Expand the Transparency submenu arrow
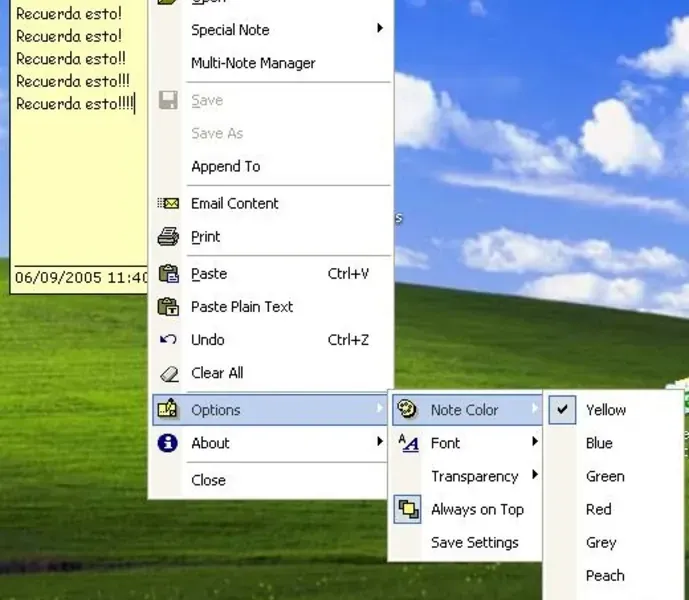 [535, 474]
